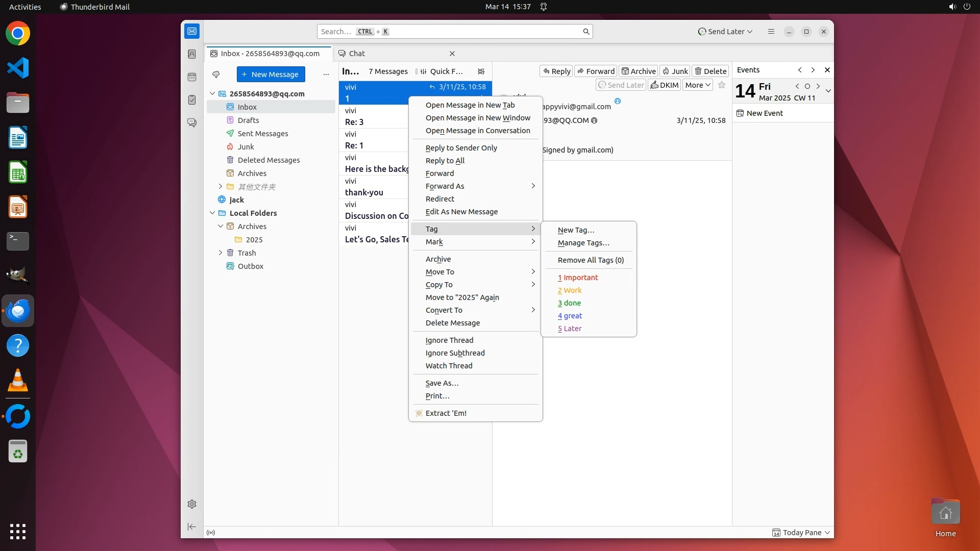The height and width of the screenshot is (551, 980).
Task: Expand the 其他文件夹 folder
Action: 220,187
